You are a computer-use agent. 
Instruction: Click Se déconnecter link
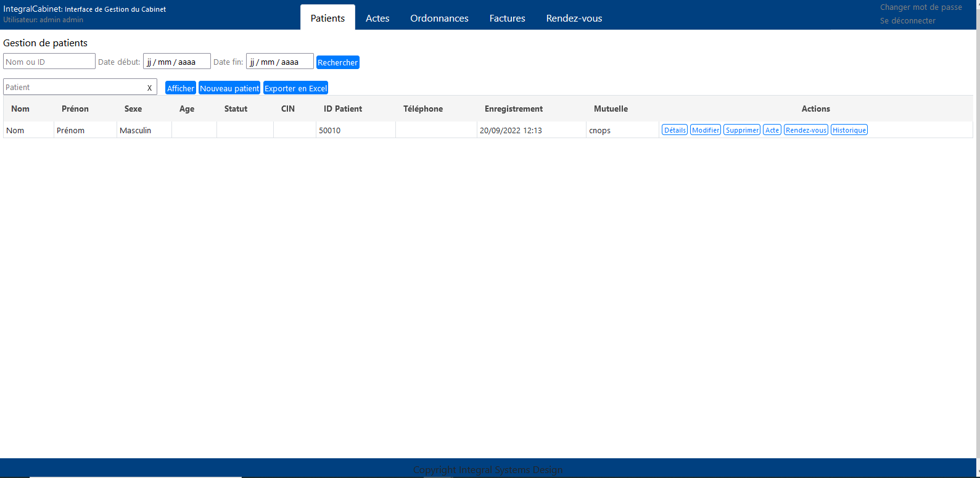point(907,21)
